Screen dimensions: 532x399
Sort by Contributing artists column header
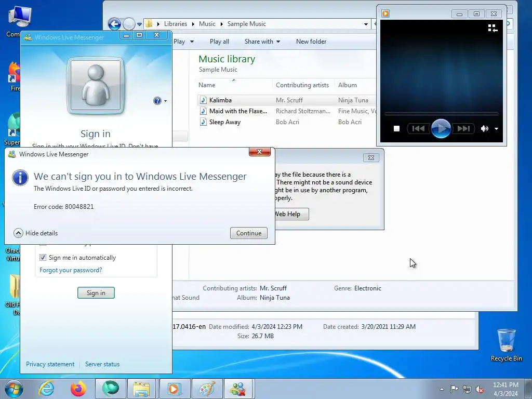[302, 85]
